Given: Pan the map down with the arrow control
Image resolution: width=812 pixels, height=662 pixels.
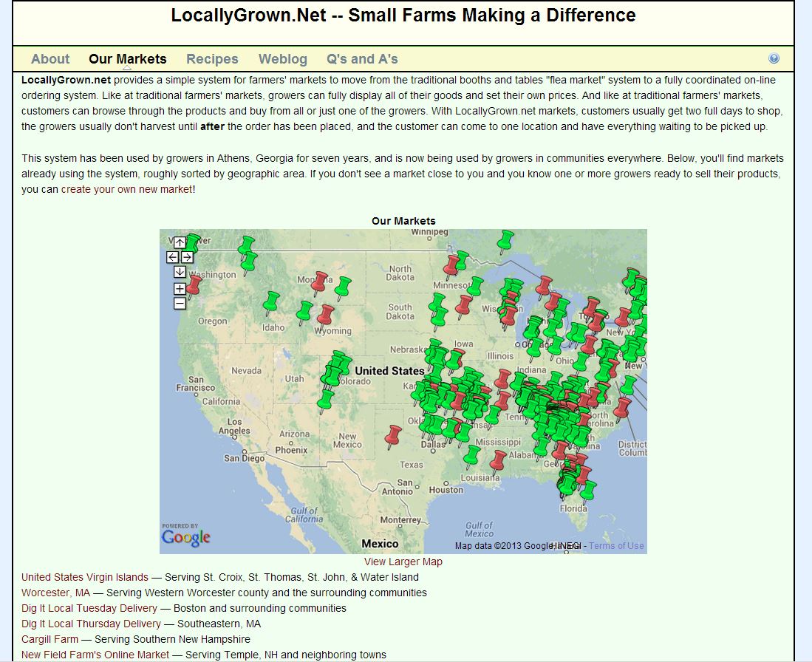Looking at the screenshot, I should (180, 272).
